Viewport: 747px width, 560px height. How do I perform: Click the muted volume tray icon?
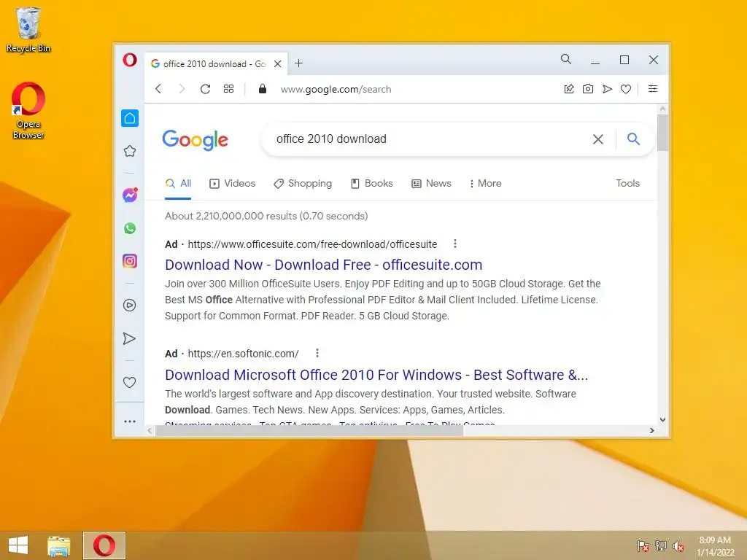[x=678, y=546]
